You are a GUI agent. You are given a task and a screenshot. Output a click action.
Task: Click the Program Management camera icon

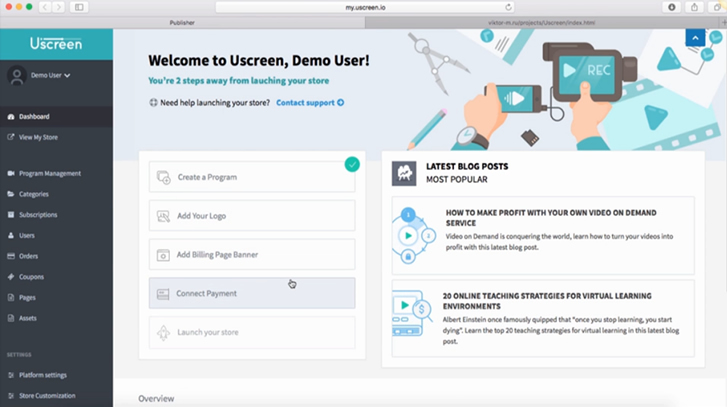pyautogui.click(x=11, y=173)
